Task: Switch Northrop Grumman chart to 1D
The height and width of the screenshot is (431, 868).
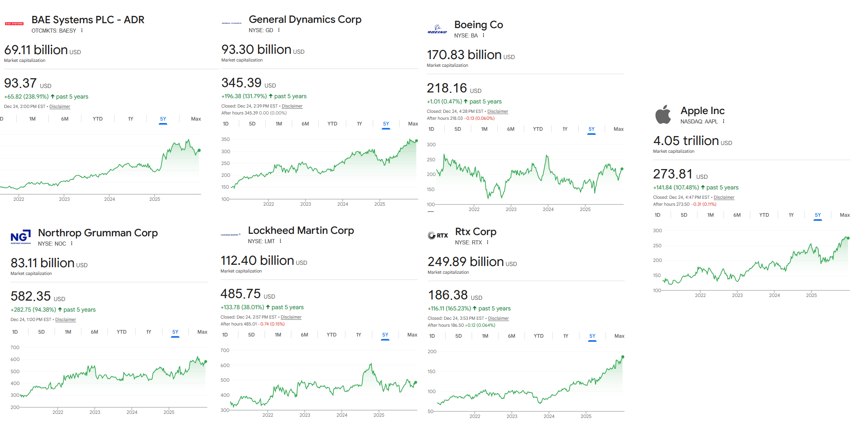Action: tap(15, 332)
